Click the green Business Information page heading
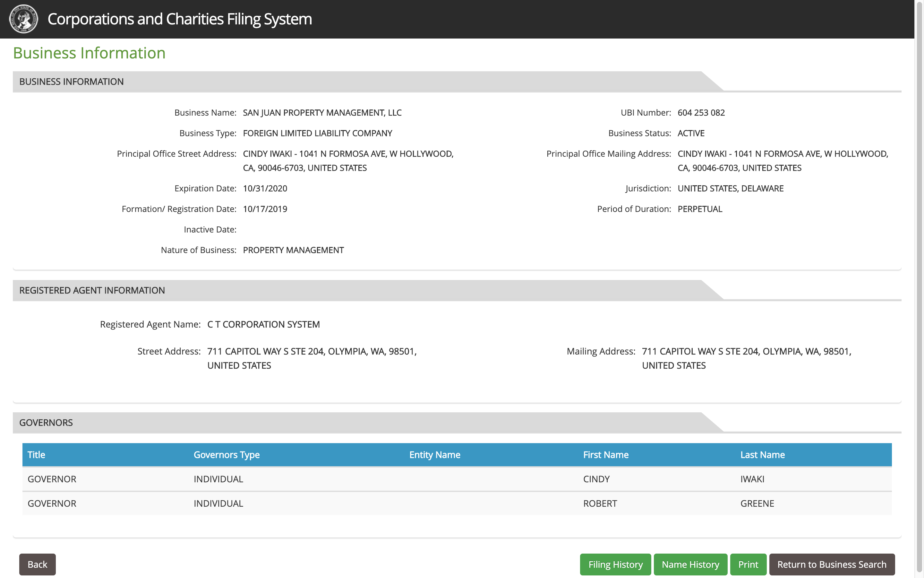Screen dimensions: 924x578 point(89,53)
